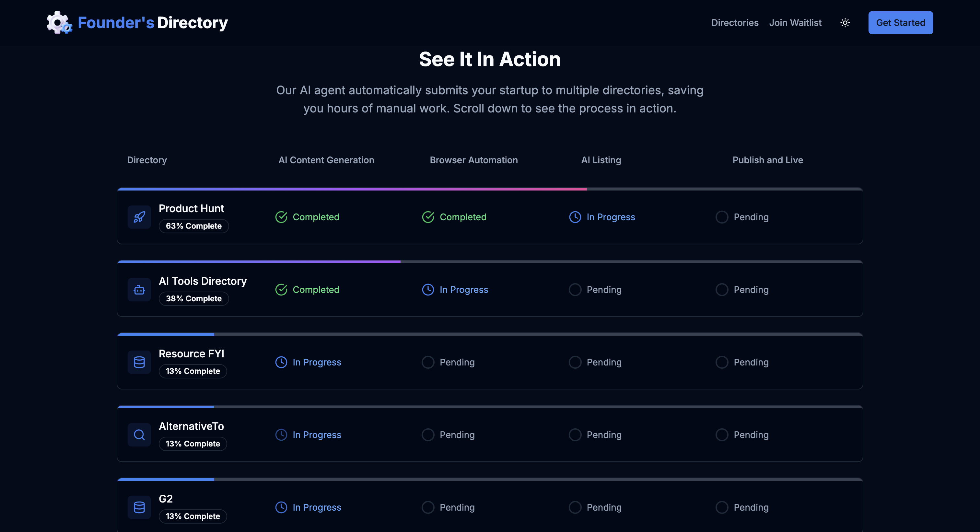This screenshot has height=532, width=980.
Task: Click Resource FYI AI Listing pending circle
Action: 575,363
